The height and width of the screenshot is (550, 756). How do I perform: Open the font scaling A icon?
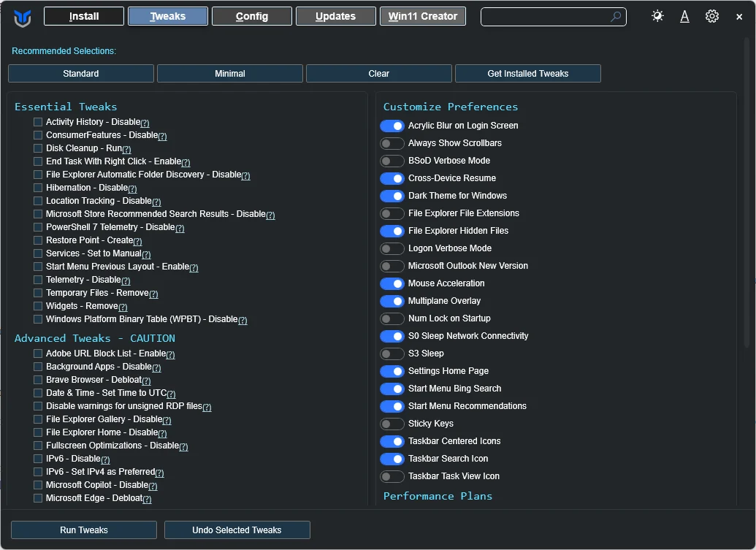[684, 16]
